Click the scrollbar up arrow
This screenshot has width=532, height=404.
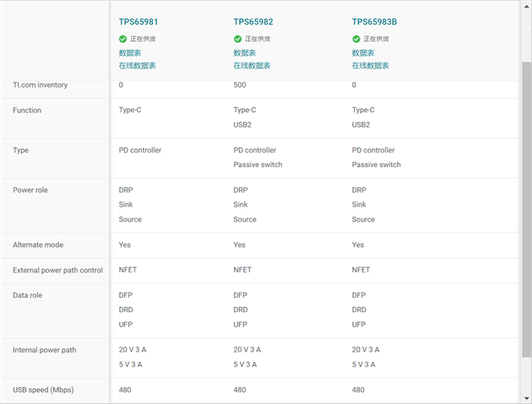click(x=526, y=6)
